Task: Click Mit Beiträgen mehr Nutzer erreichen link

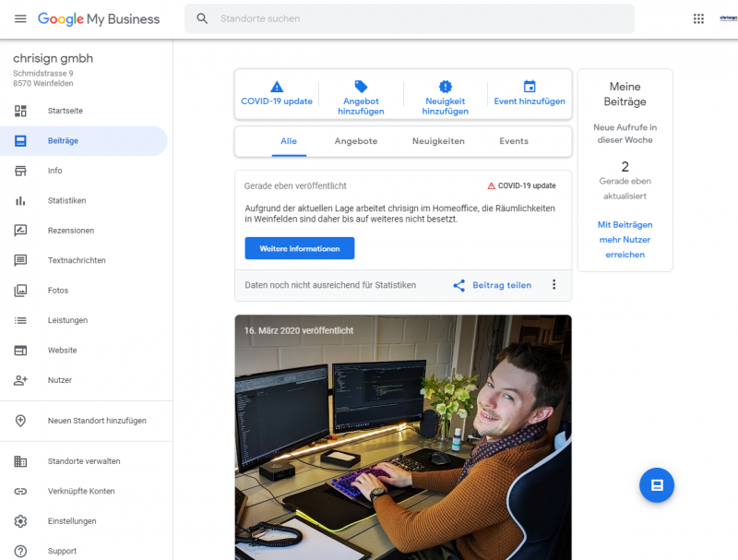Action: (x=625, y=240)
